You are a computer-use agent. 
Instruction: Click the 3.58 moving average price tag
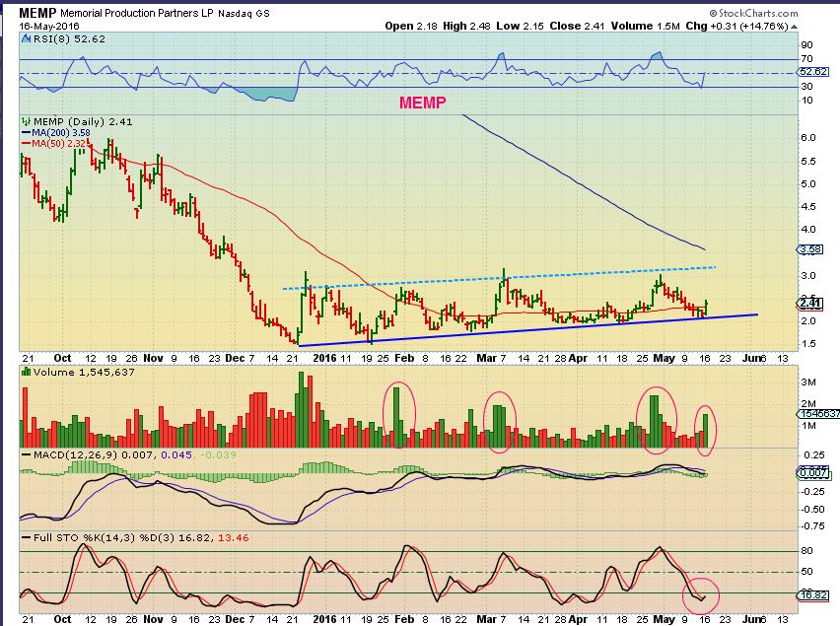(x=810, y=249)
